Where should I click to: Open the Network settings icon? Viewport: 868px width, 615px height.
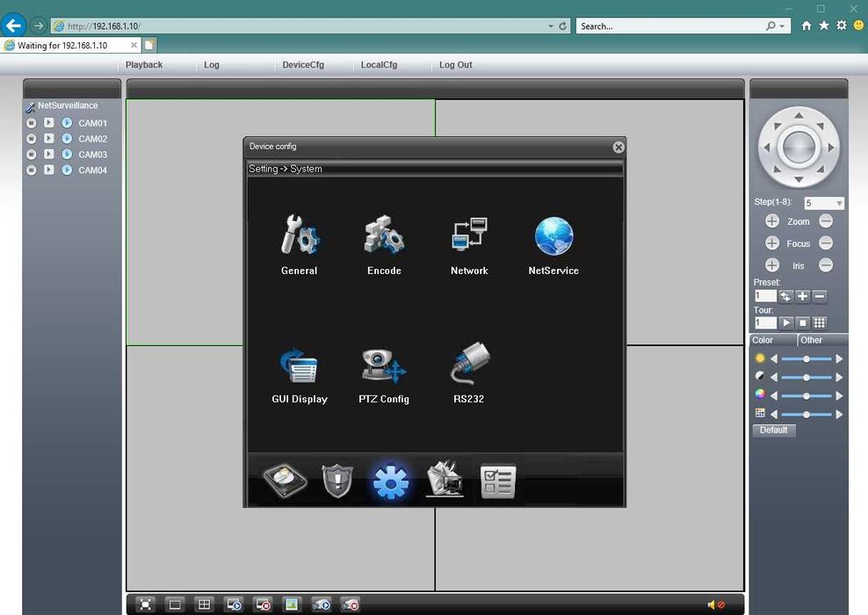[x=469, y=235]
